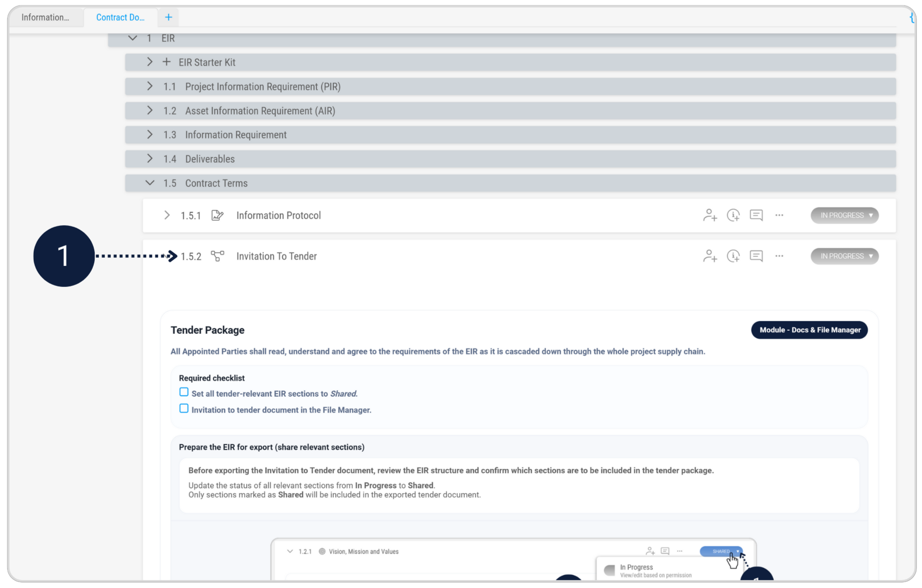Open In Progress status dropdown for Invitation To Tender

pyautogui.click(x=845, y=256)
